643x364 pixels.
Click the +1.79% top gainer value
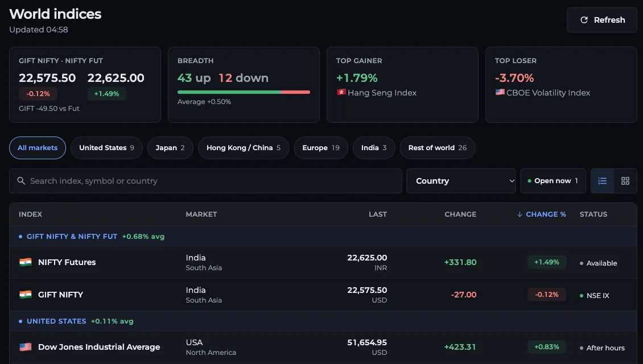(357, 78)
